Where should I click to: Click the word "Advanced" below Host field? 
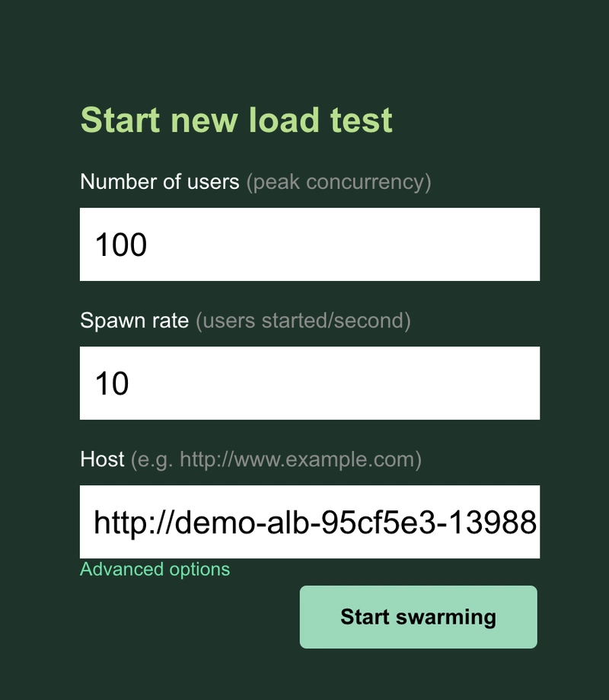tap(122, 569)
